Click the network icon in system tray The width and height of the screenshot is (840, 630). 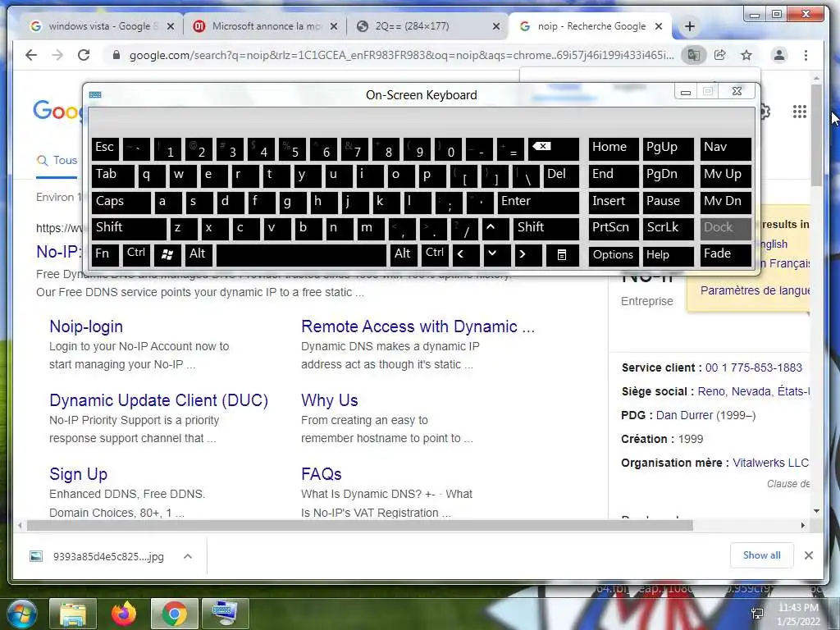757,614
